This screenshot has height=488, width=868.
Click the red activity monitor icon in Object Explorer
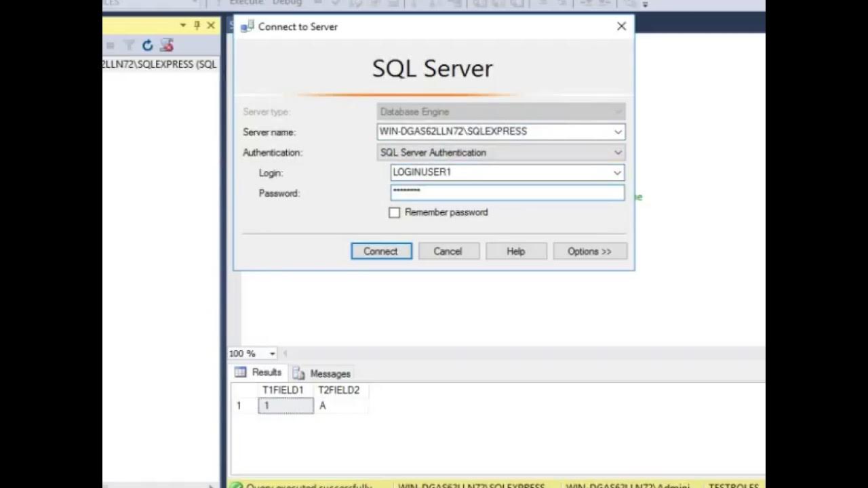point(167,45)
